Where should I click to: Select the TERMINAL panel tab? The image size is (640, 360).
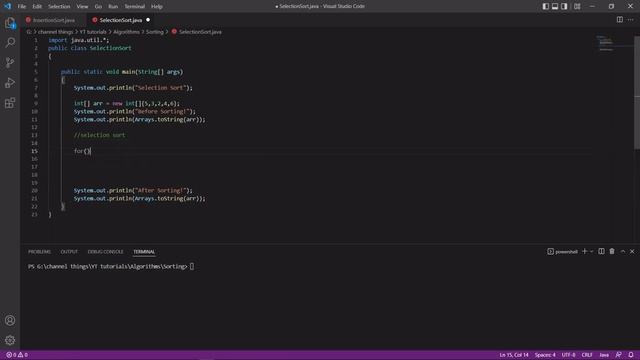point(144,252)
